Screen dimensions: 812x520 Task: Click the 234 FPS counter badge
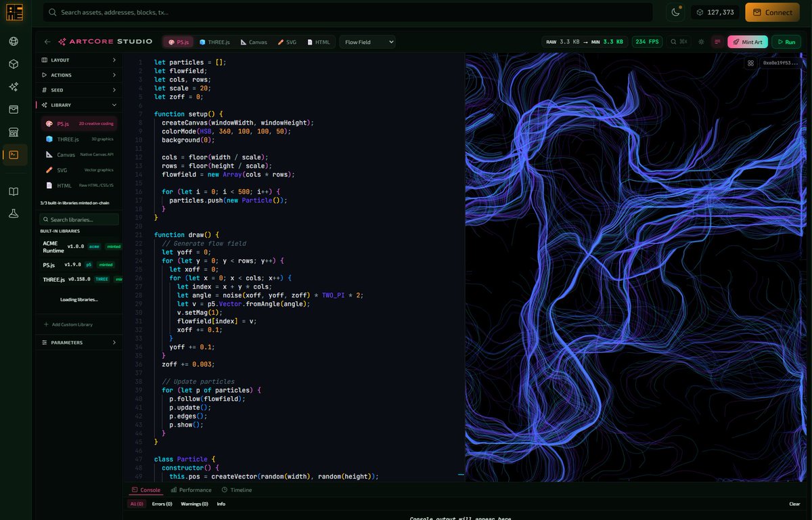648,42
